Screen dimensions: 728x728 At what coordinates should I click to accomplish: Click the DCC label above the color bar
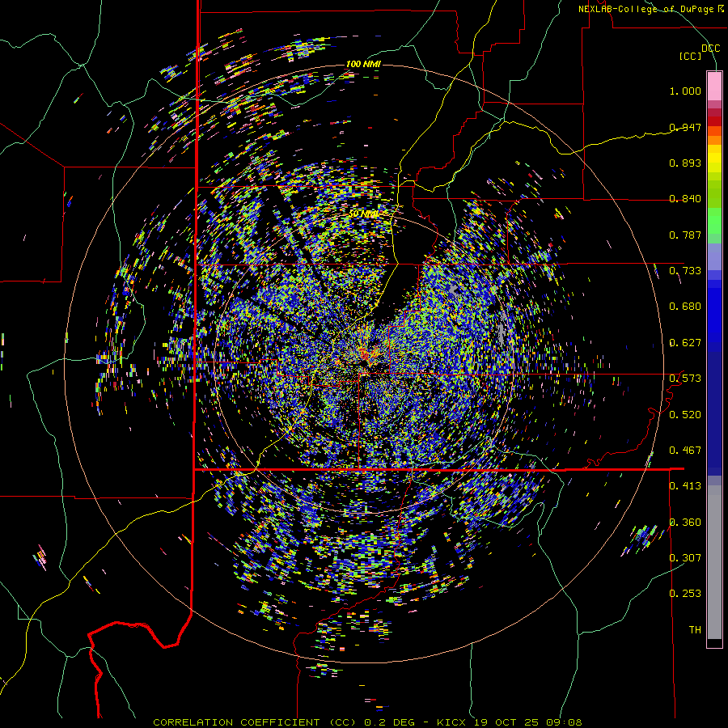[x=710, y=49]
